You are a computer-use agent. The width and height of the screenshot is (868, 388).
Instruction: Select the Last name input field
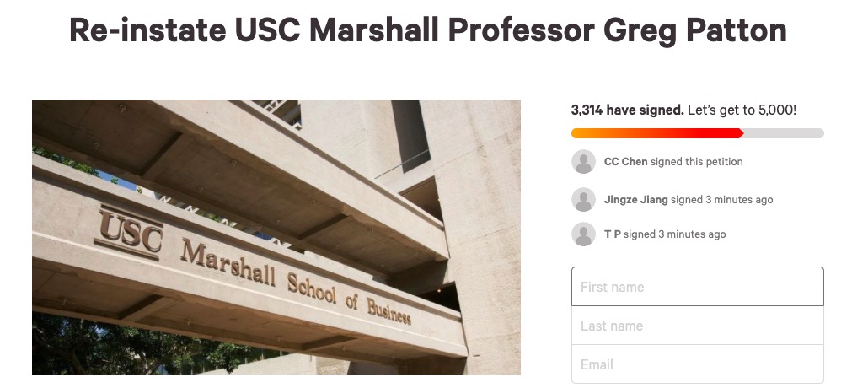pyautogui.click(x=698, y=326)
